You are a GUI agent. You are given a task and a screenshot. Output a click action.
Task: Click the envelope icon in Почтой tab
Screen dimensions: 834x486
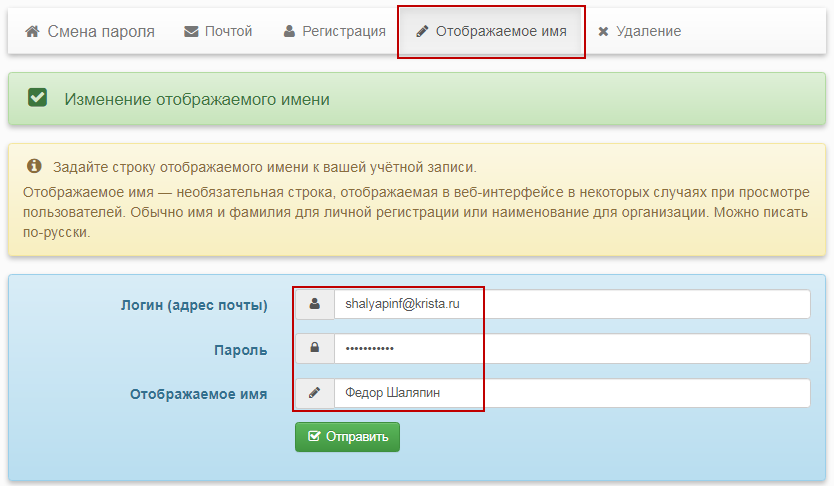(191, 32)
